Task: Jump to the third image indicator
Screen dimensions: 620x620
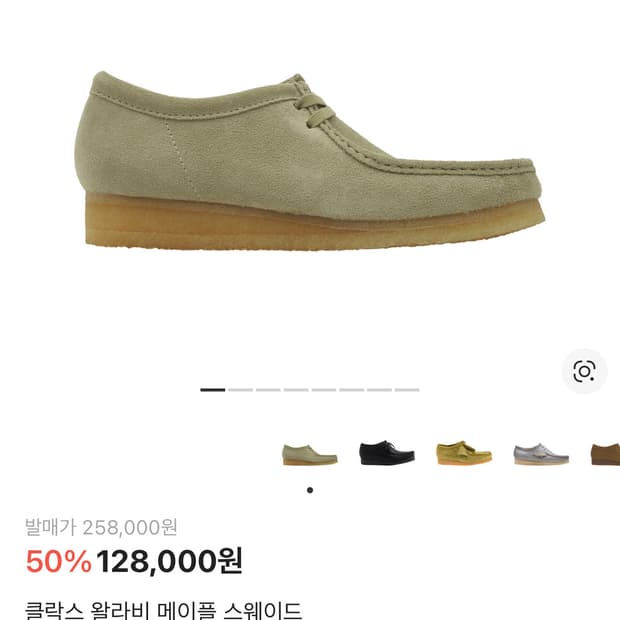Action: (268, 390)
